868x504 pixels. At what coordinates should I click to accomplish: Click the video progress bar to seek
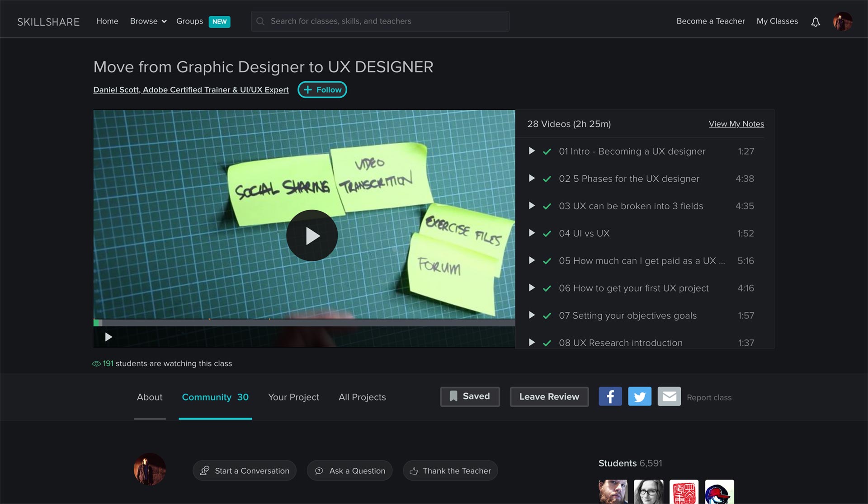[x=304, y=323]
